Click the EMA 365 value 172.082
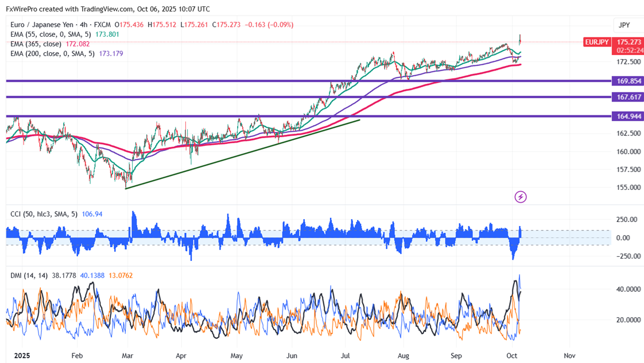The image size is (644, 363). point(77,44)
